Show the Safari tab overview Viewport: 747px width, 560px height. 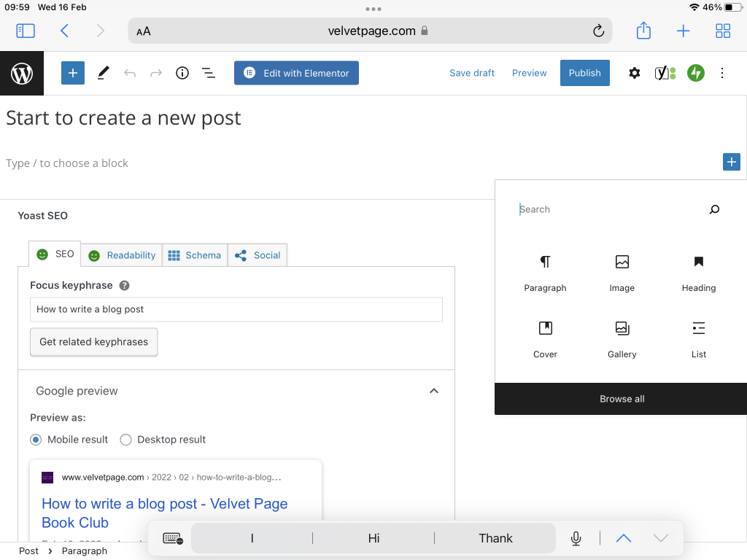(723, 31)
